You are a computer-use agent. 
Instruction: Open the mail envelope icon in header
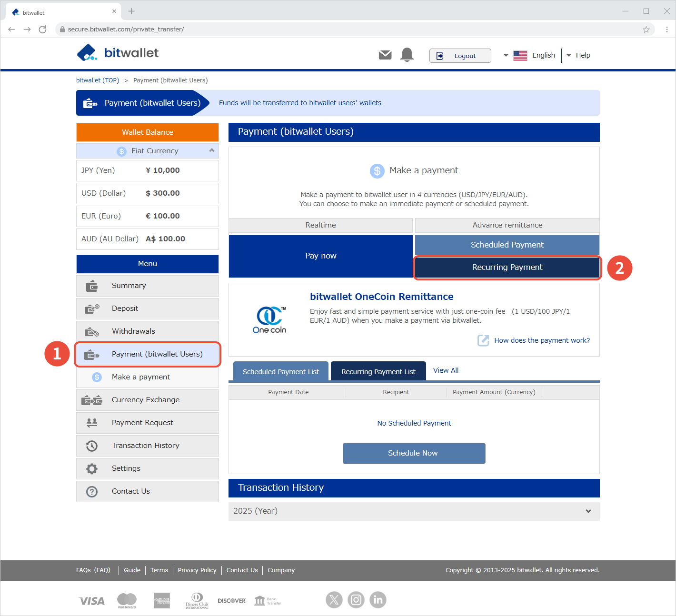[x=385, y=55]
